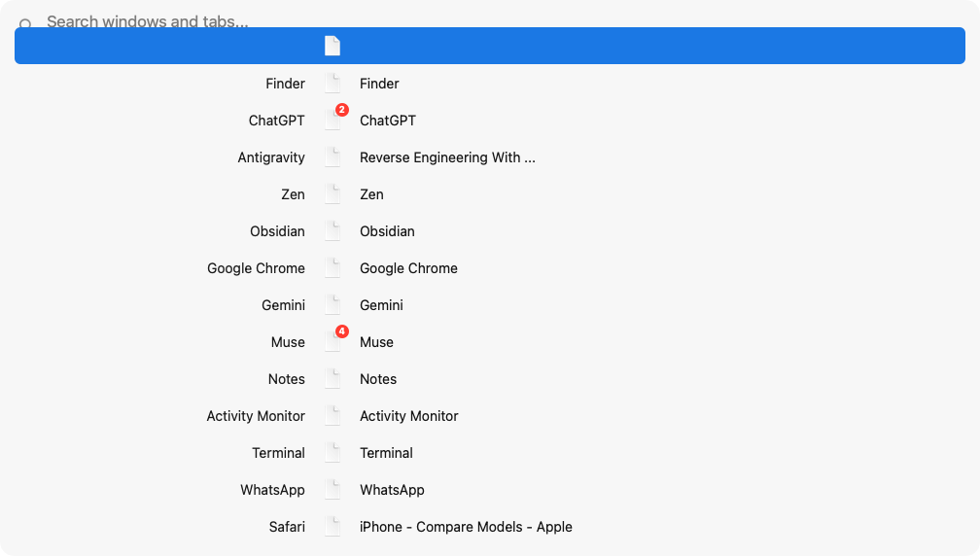
Task: Click the Notes app name label on left
Action: (x=286, y=378)
